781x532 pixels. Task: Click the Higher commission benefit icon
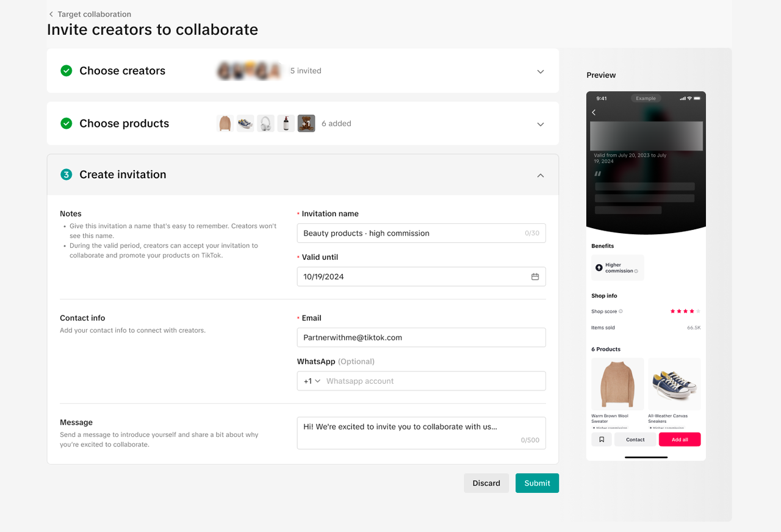pyautogui.click(x=599, y=268)
